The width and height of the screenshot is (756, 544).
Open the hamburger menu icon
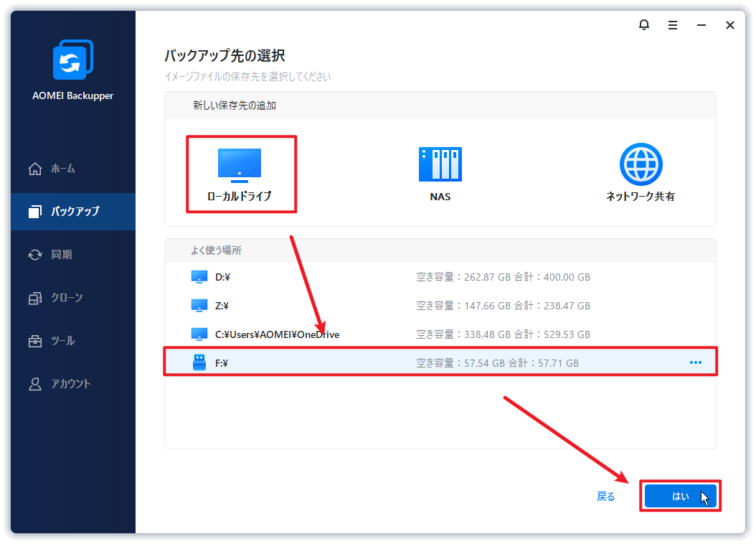click(x=673, y=25)
